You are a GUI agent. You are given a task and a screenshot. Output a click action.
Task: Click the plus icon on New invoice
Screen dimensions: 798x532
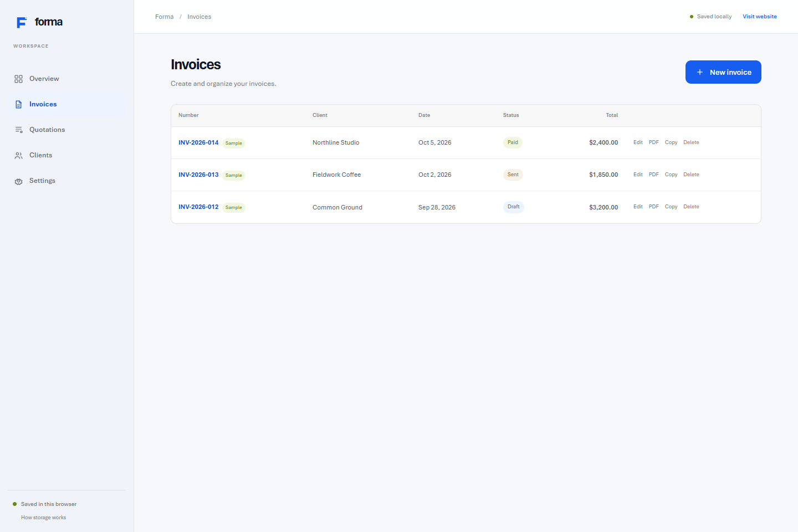click(x=700, y=72)
